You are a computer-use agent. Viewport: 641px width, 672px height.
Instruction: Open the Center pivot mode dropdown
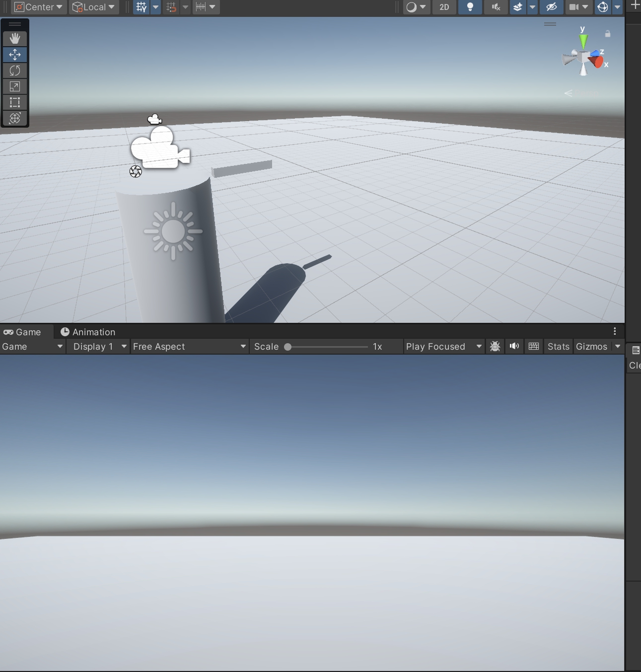pyautogui.click(x=39, y=7)
